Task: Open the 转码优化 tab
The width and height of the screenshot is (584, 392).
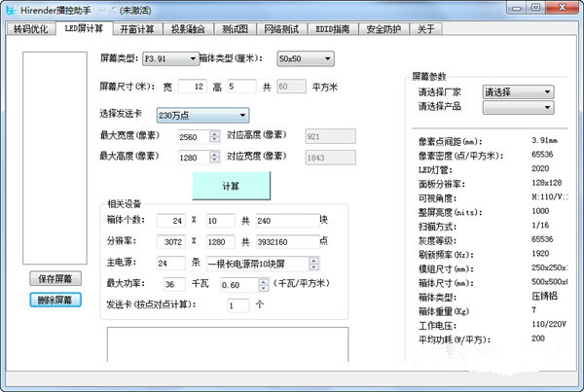Action: coord(31,29)
